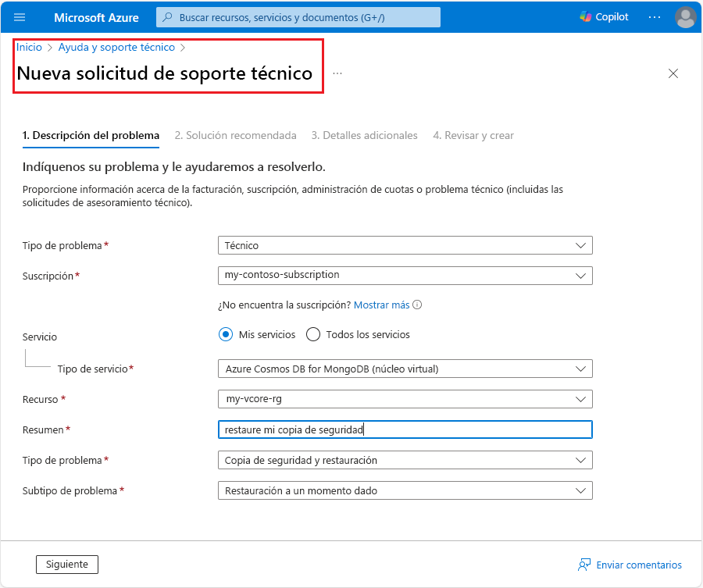Click the ellipsis beside the page title

click(337, 73)
